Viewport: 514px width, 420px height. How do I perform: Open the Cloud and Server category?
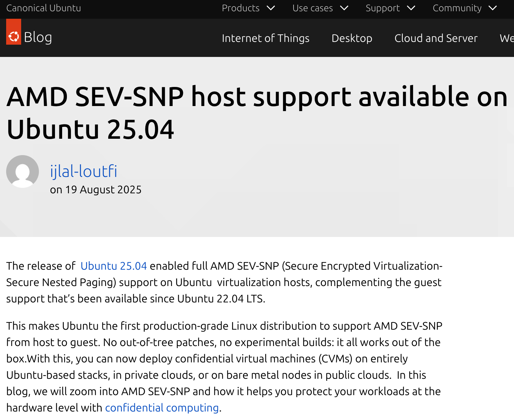tap(436, 38)
